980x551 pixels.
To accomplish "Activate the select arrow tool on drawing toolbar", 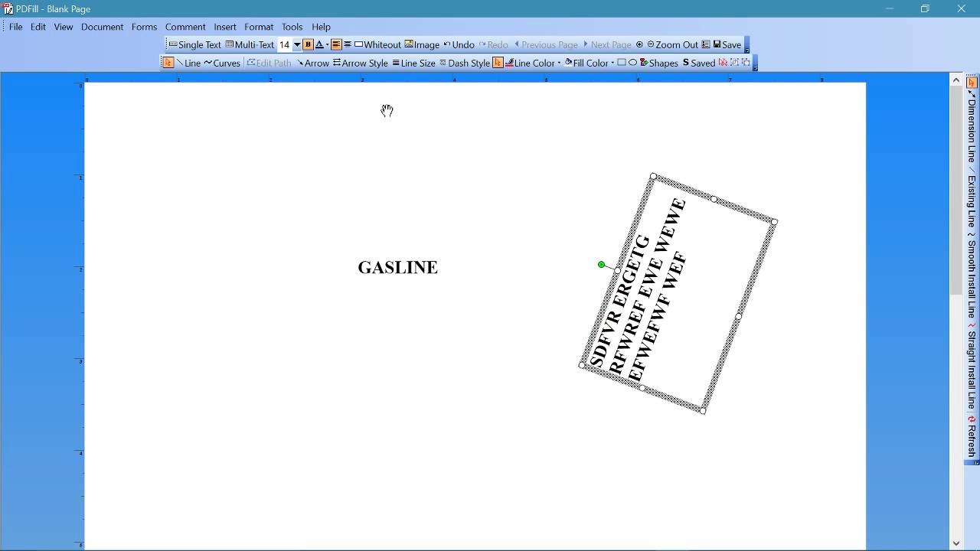I will (168, 63).
